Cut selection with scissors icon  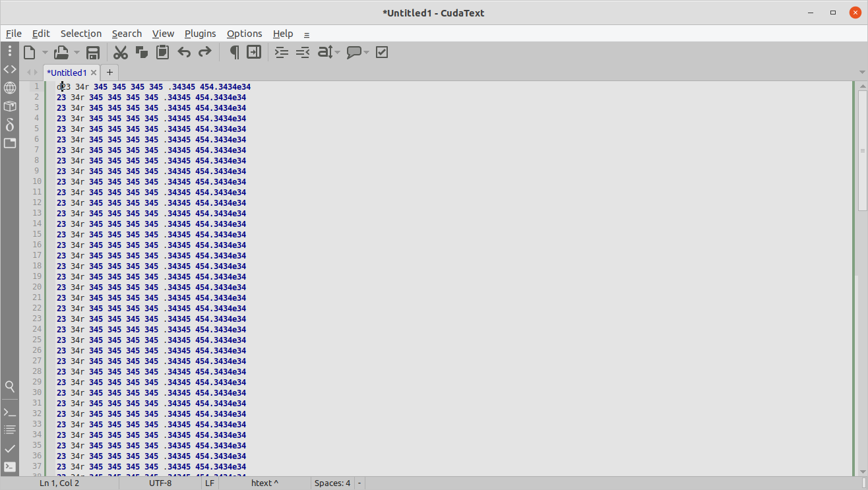click(x=120, y=52)
